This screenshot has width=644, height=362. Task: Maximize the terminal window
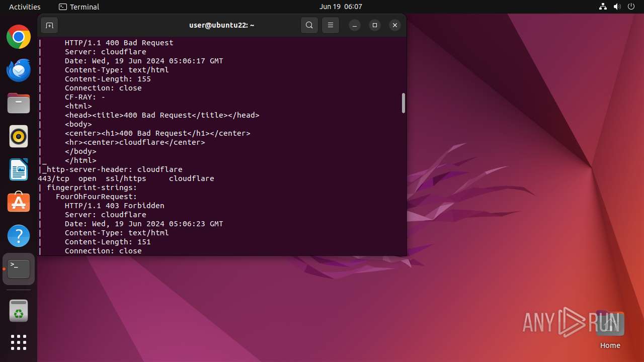click(375, 25)
